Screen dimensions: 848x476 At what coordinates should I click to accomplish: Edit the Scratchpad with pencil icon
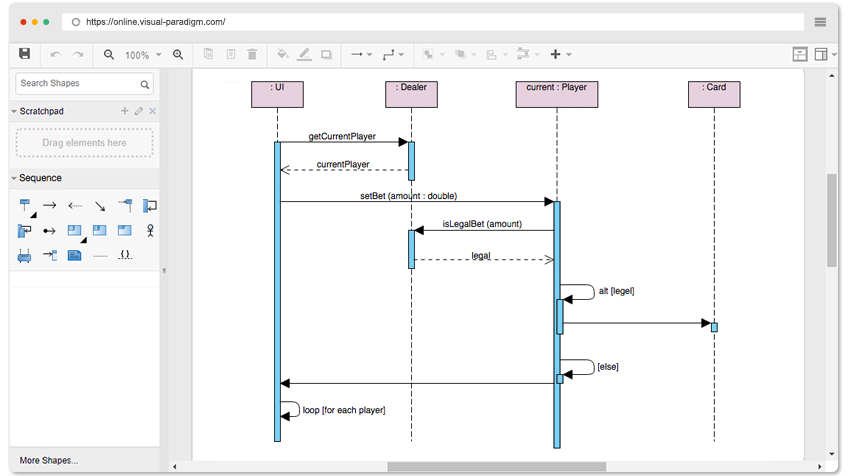tap(139, 111)
